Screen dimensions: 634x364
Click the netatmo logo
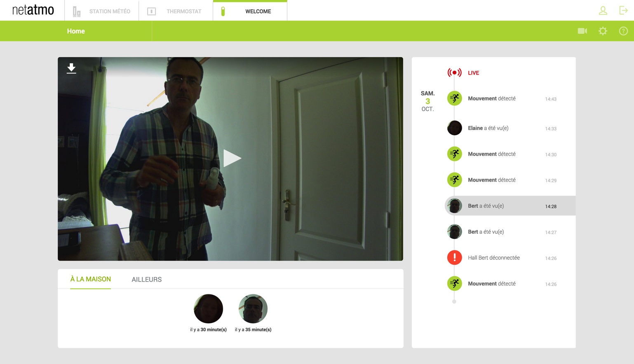pos(33,10)
